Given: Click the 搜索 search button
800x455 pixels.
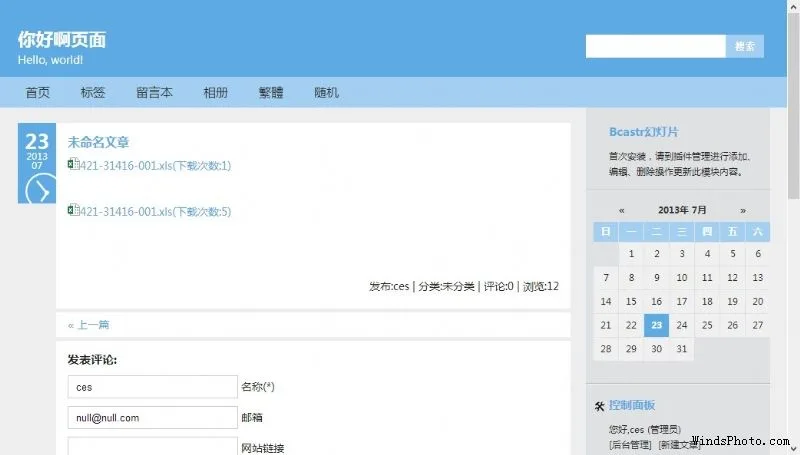Looking at the screenshot, I should coord(745,46).
